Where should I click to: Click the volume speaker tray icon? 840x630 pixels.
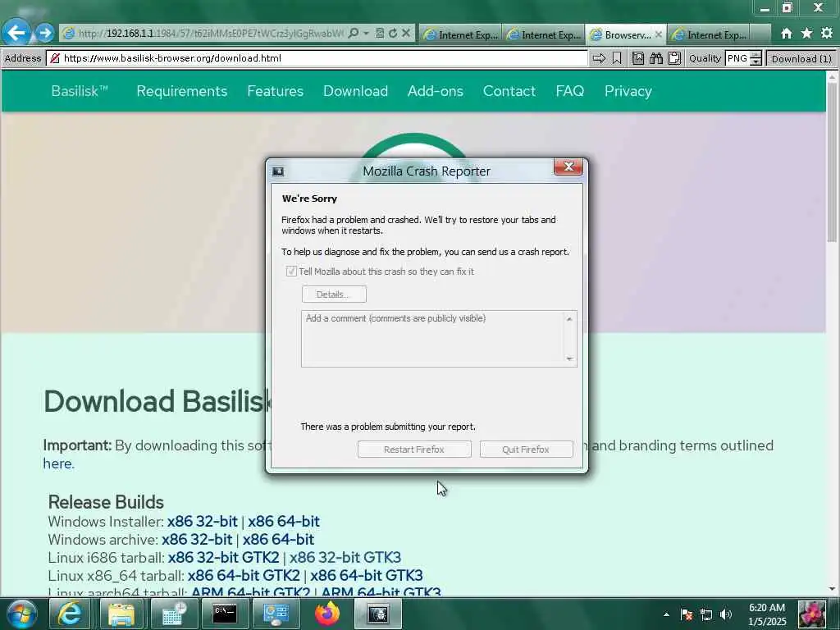pyautogui.click(x=726, y=614)
